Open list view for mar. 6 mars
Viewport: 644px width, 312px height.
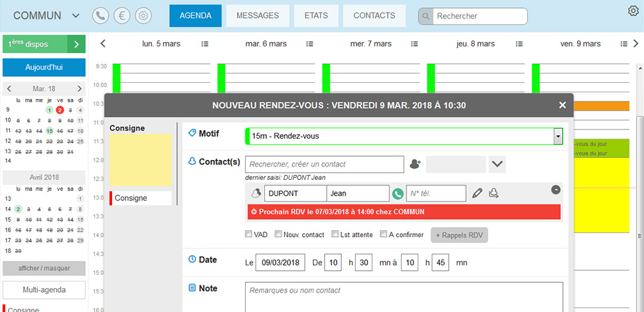tap(309, 44)
